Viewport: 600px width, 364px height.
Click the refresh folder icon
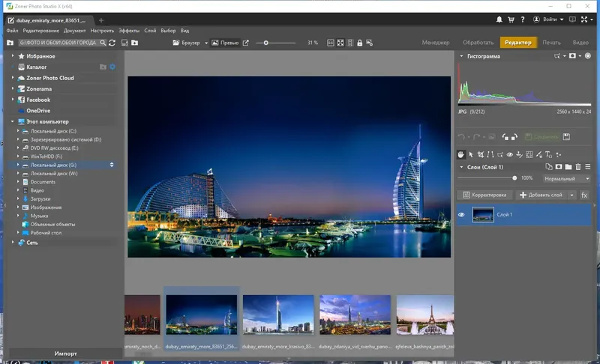[112, 43]
